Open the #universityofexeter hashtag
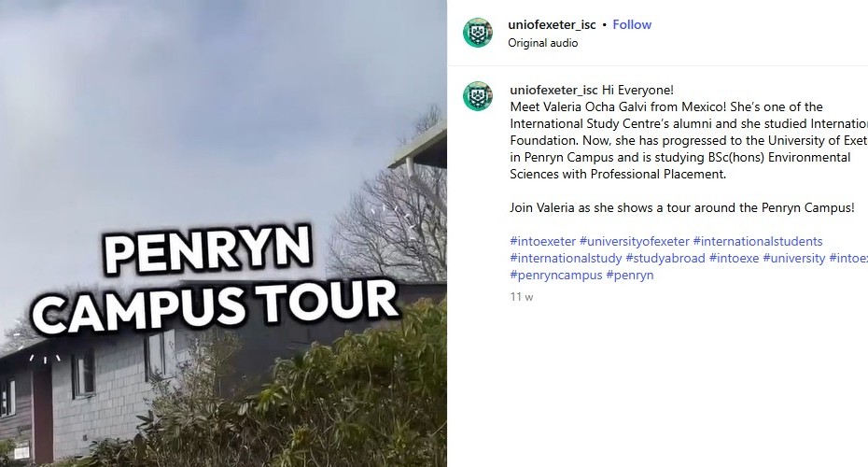 pos(635,242)
